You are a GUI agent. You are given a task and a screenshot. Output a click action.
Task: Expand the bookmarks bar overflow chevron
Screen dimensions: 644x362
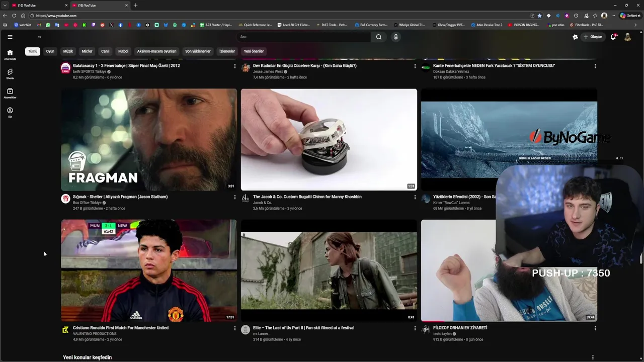[x=635, y=25]
